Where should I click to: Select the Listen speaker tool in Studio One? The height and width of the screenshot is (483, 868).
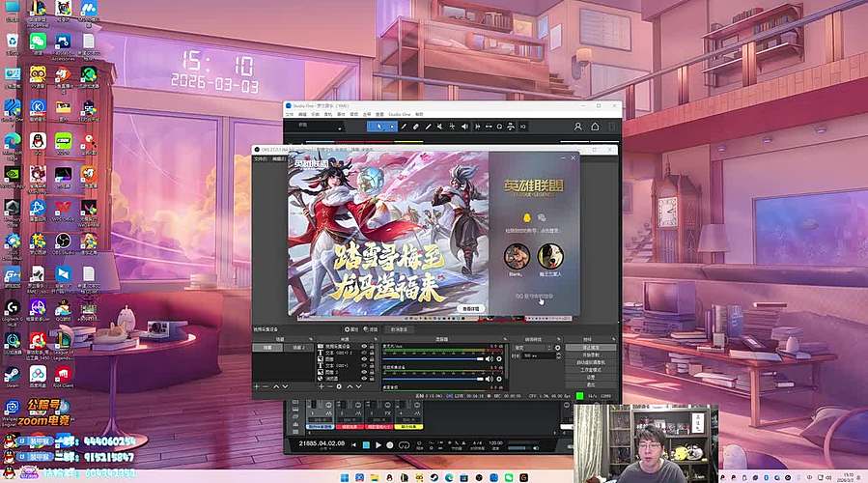464,127
